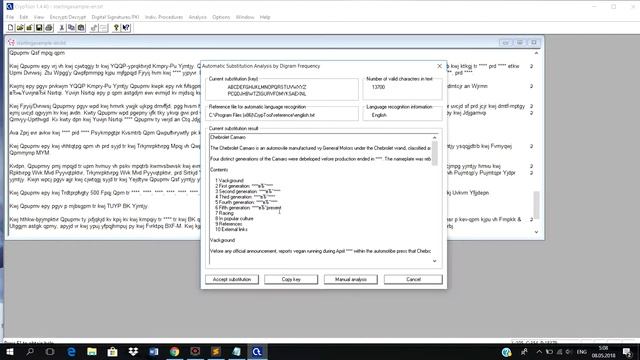Switch to Word on the taskbar
The width and height of the screenshot is (640, 360).
[154, 352]
